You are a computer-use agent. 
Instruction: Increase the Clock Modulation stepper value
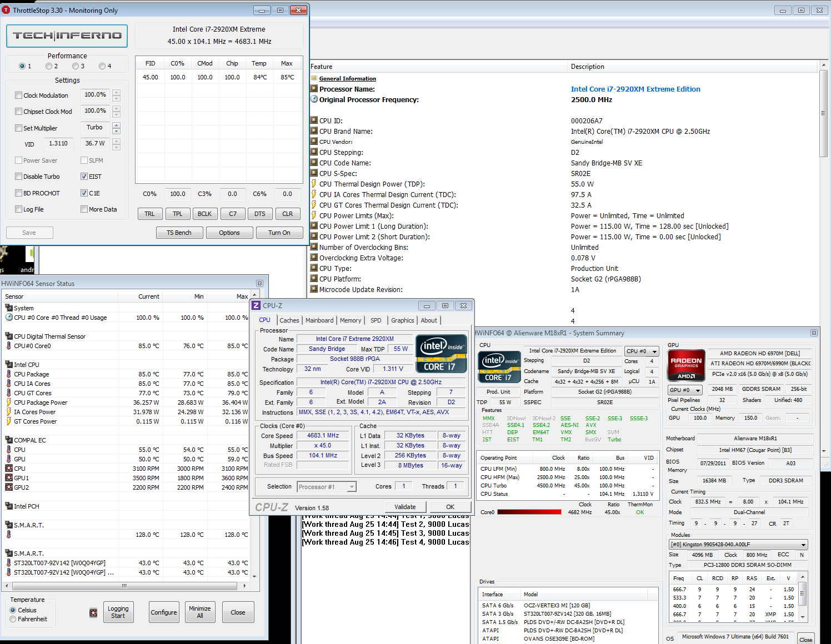click(116, 93)
